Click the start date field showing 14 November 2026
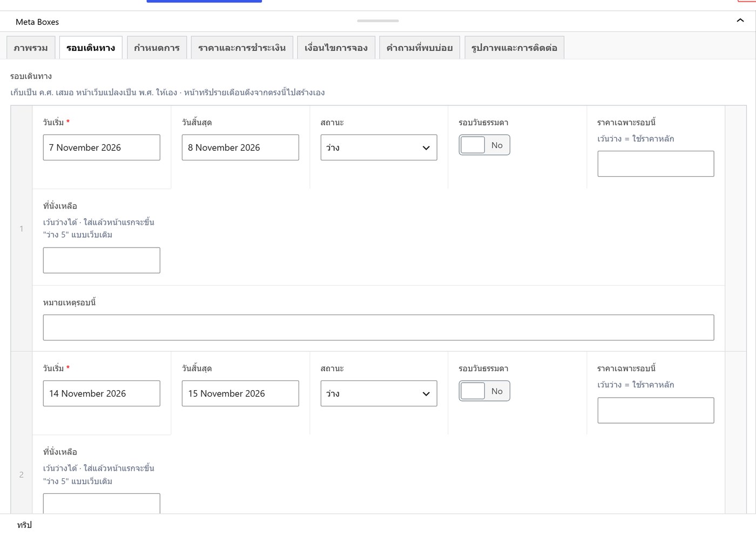This screenshot has width=756, height=535. click(102, 393)
